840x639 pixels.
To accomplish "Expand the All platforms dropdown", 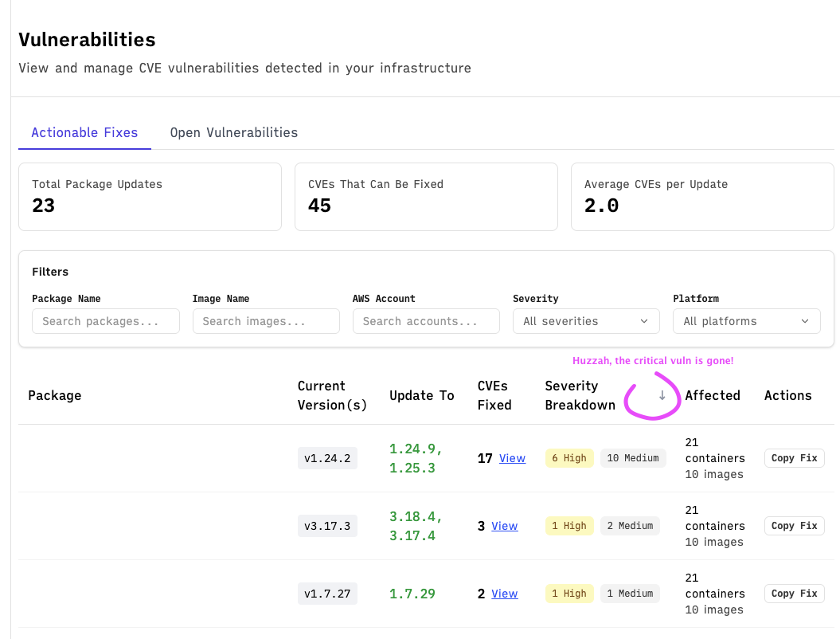I will point(746,321).
